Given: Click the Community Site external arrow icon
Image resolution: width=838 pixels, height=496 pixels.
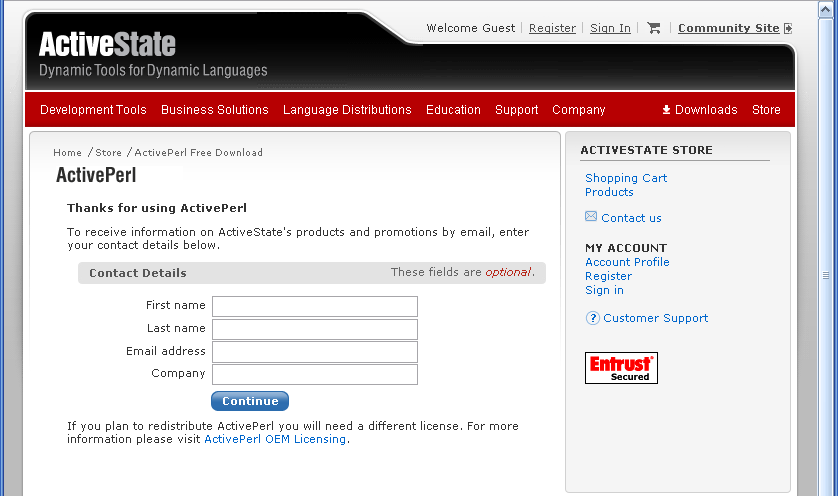Looking at the screenshot, I should point(788,28).
